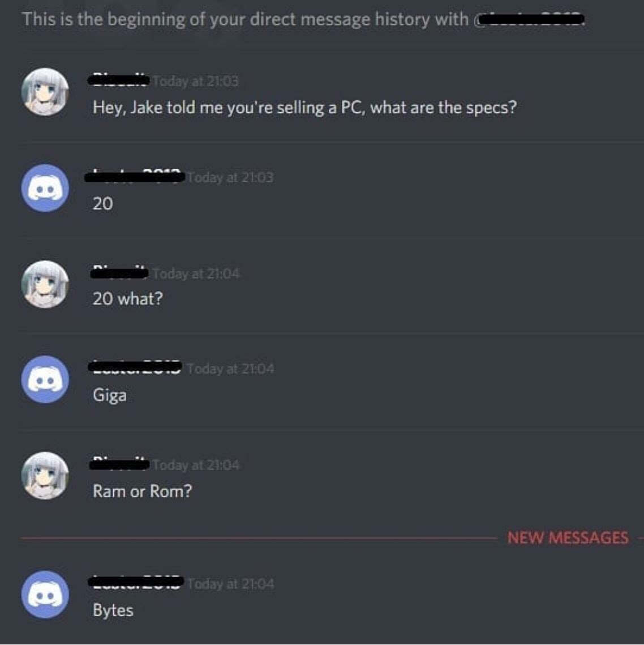The width and height of the screenshot is (644, 645).
Task: Click the anime avatar beside "Ram or Rom?"
Action: point(45,476)
